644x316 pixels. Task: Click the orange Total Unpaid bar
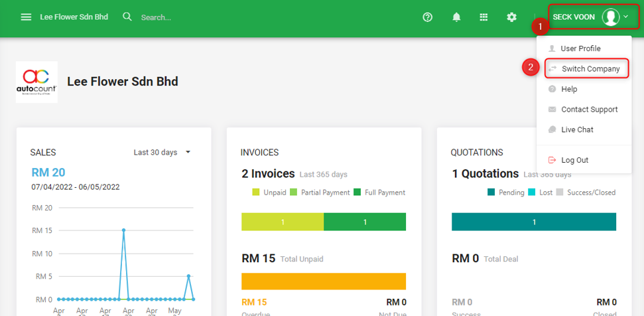[324, 281]
